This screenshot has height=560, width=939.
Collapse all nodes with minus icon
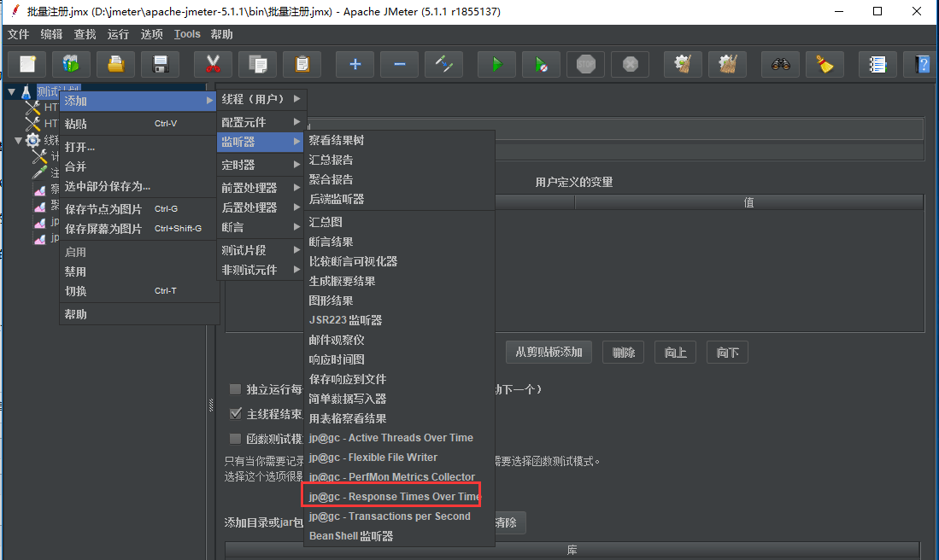pos(399,64)
